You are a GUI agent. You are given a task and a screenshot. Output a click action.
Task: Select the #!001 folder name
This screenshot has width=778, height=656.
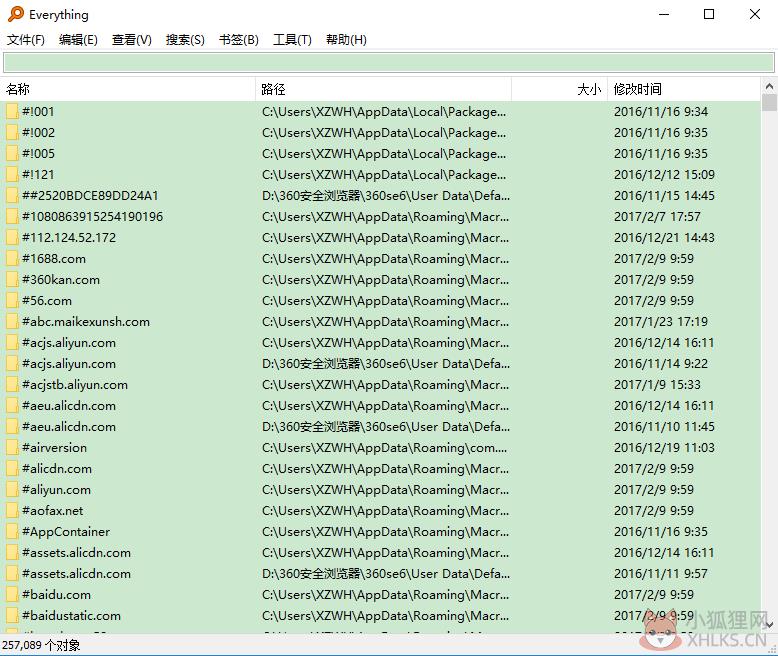38,111
